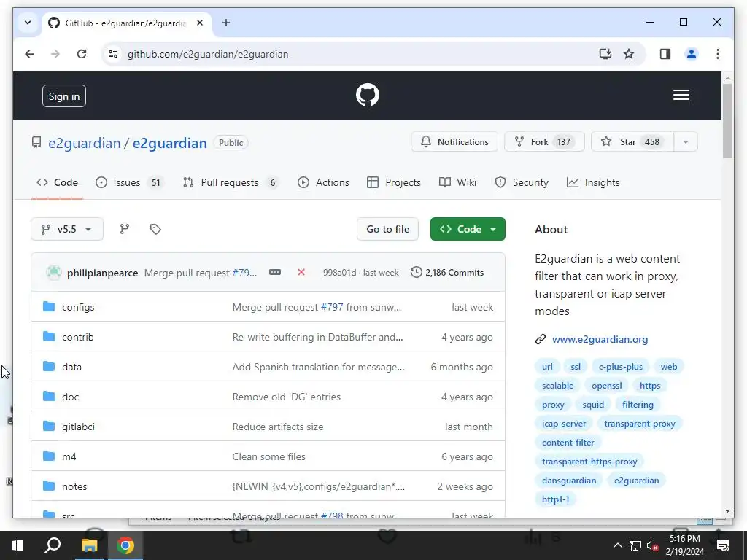Screen dimensions: 747x560
Task: Open the data folder
Action: click(71, 367)
